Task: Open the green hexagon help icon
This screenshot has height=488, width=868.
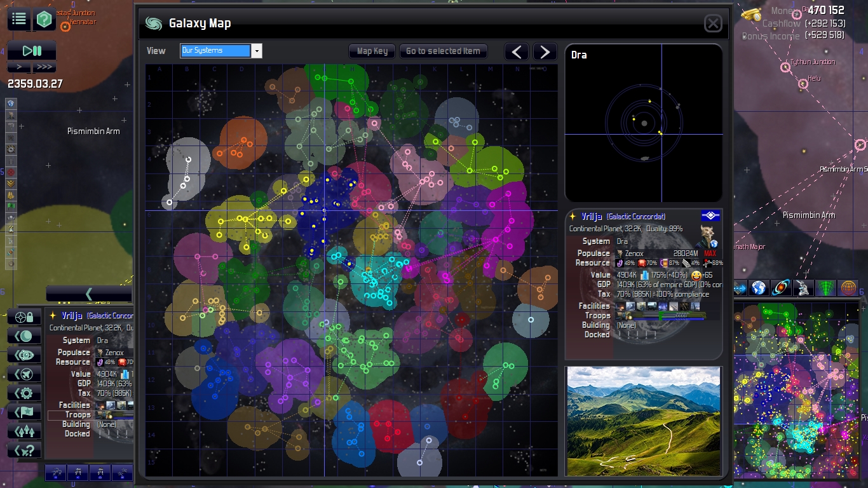Action: pos(44,19)
